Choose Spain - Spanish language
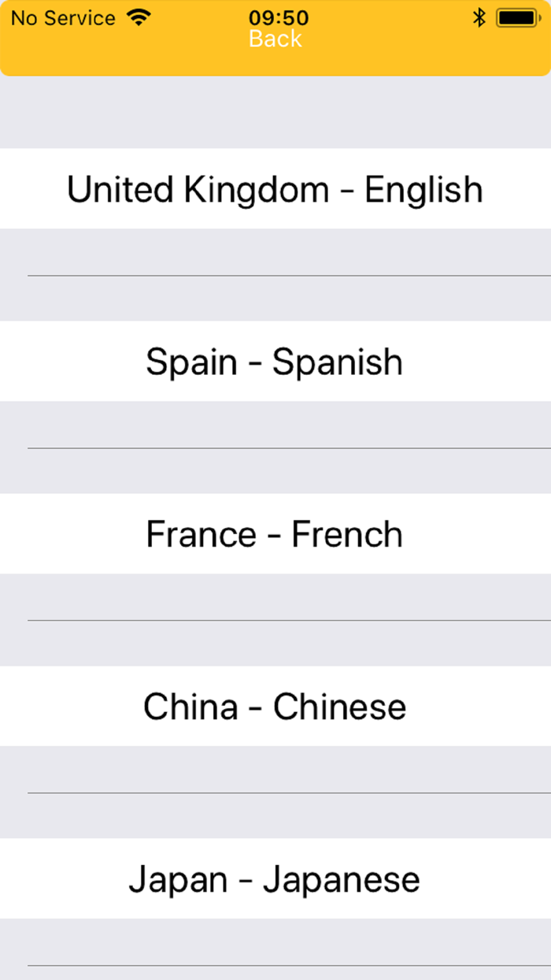This screenshot has width=551, height=980. coord(275,362)
